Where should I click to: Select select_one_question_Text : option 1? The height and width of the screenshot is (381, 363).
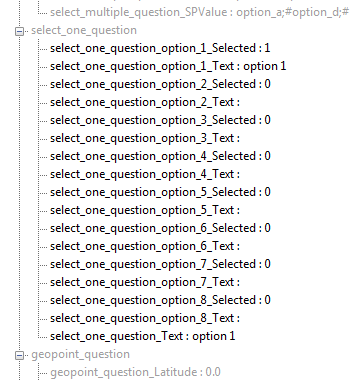pyautogui.click(x=142, y=336)
